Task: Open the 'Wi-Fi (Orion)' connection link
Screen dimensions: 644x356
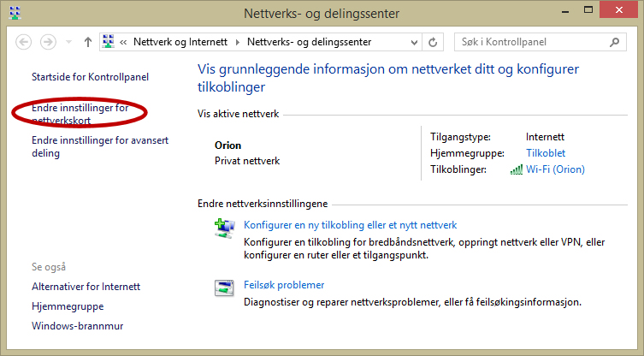Action: coord(555,169)
